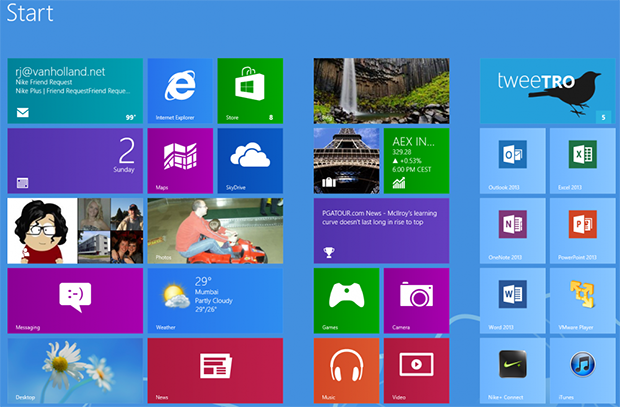Viewport: 620px width, 407px height.
Task: Open the Video tile
Action: [x=416, y=371]
